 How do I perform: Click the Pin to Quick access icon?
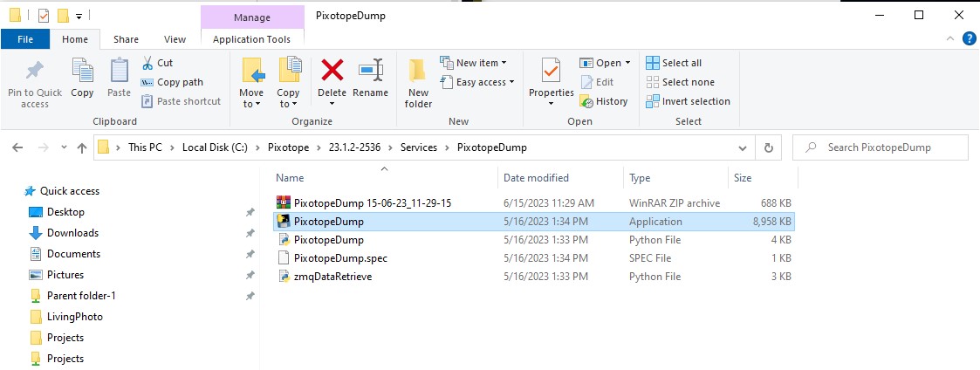click(x=35, y=72)
